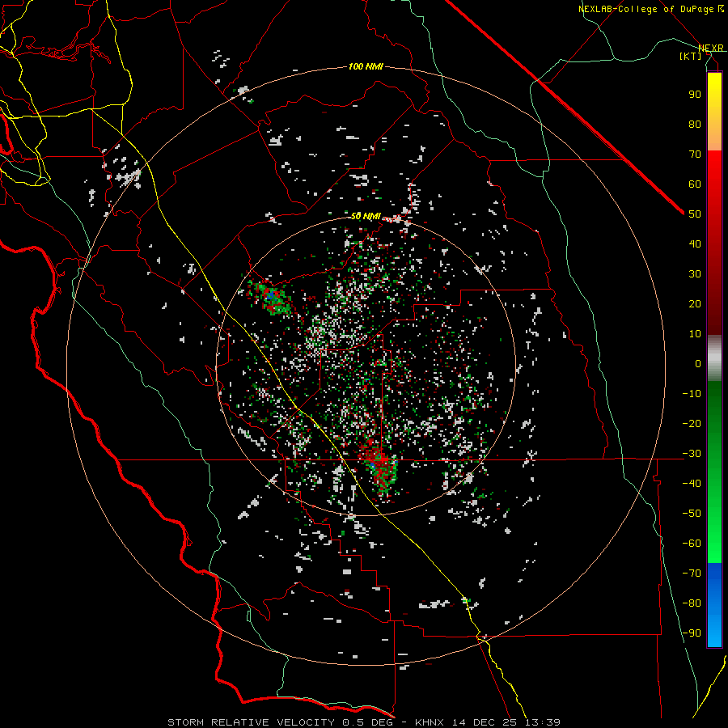Select the -60 value on the velocity scale
This screenshot has width=728, height=728.
coord(692,544)
